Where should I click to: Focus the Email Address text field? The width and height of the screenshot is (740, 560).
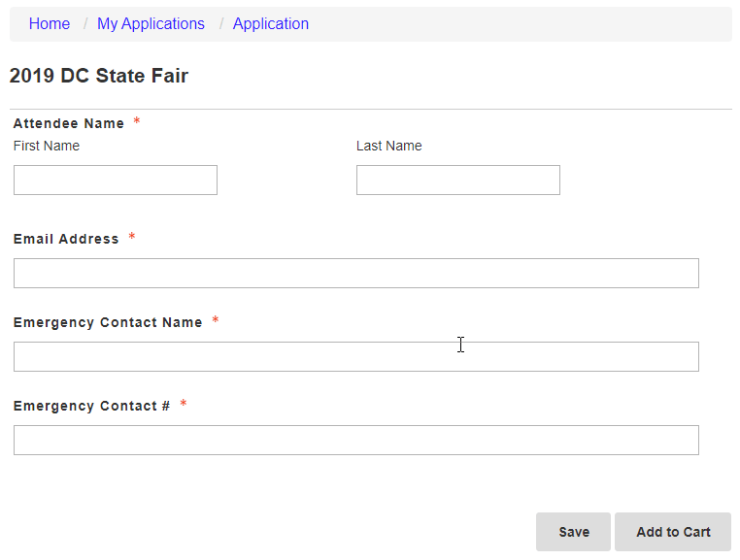pyautogui.click(x=355, y=273)
